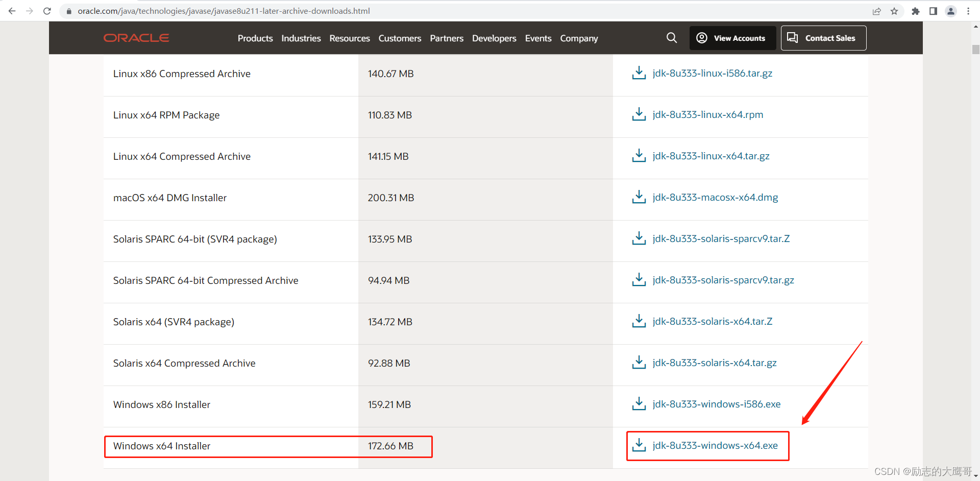Select 'Solaris SPARC 64-bit (SVR4 package)' text
980x481 pixels.
click(x=195, y=239)
